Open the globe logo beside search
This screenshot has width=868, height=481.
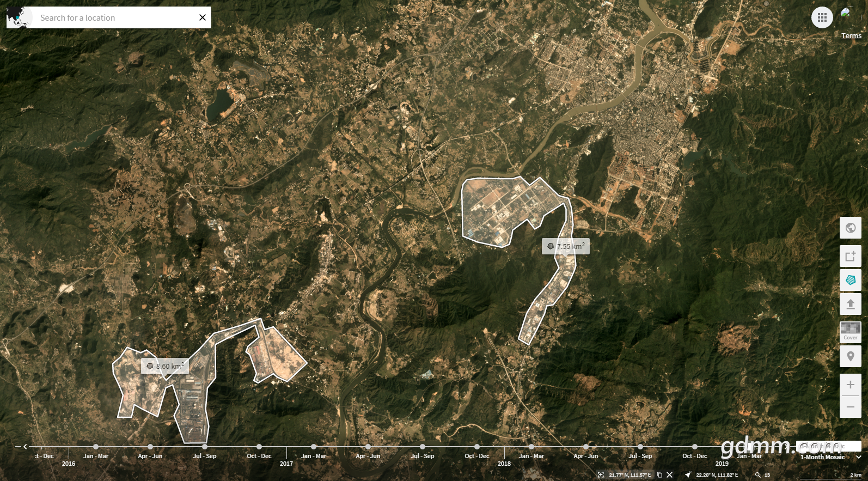[19, 17]
